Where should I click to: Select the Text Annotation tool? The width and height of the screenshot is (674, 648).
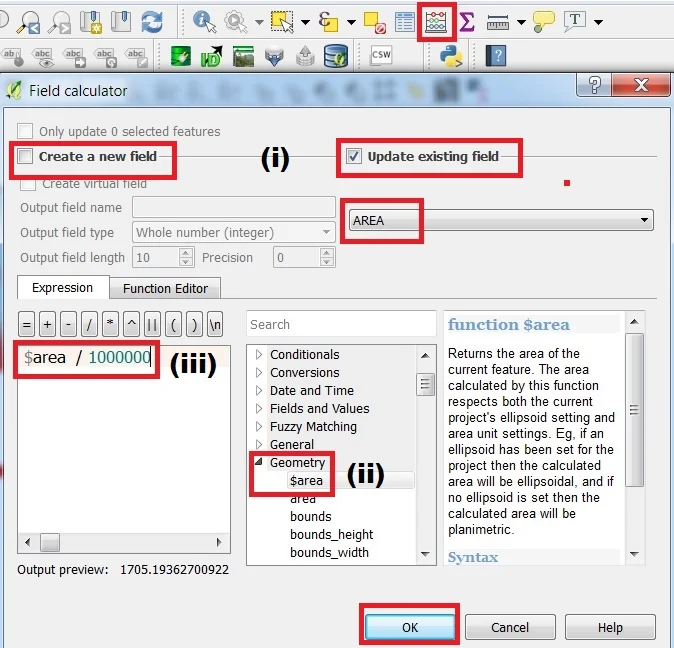(575, 21)
